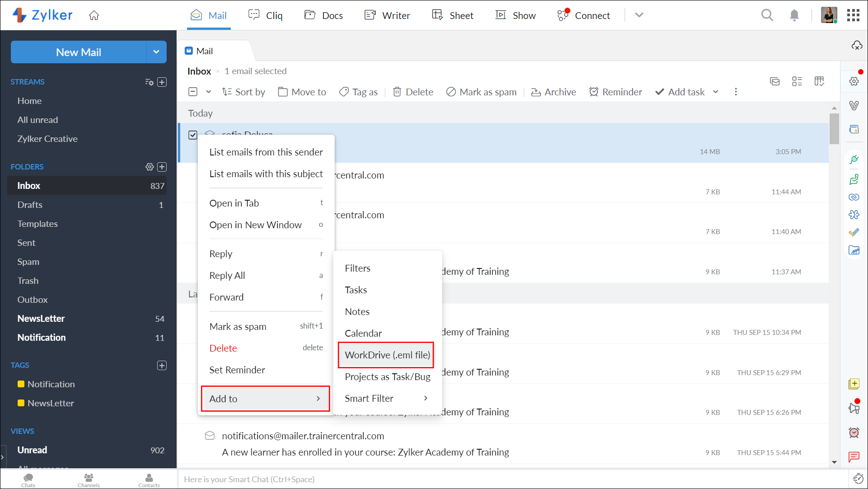Switch to the Cliq tab in the header
Viewport: 868px width, 489px height.
pos(266,15)
